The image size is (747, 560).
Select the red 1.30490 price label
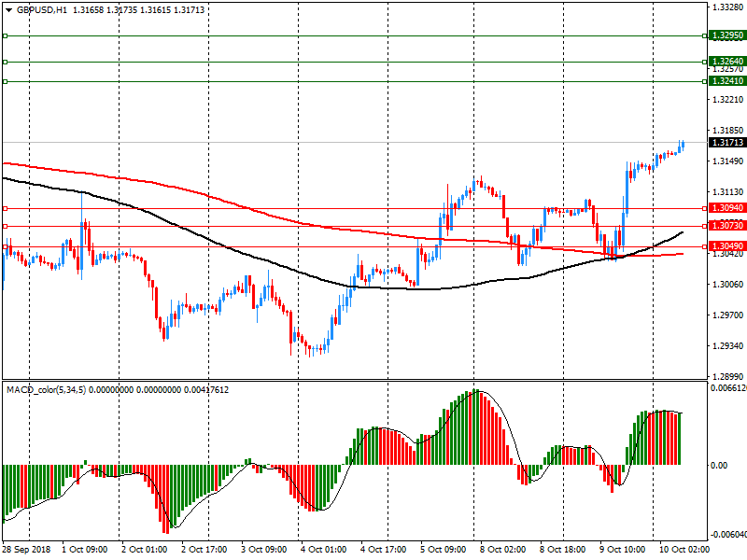[x=726, y=246]
